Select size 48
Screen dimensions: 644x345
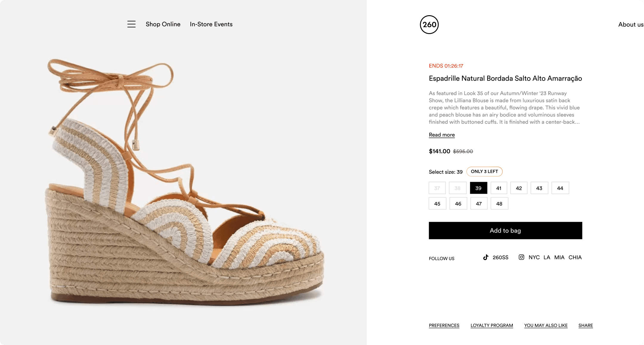(499, 203)
